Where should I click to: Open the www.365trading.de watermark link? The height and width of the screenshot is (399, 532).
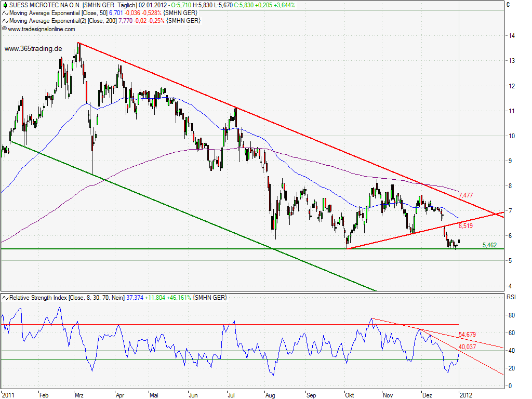tap(34, 48)
